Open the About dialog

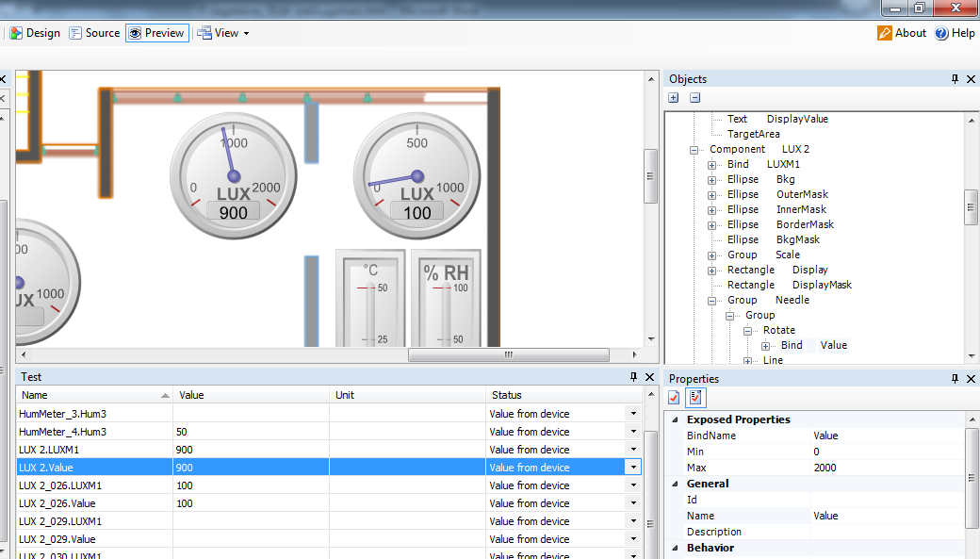click(x=902, y=33)
